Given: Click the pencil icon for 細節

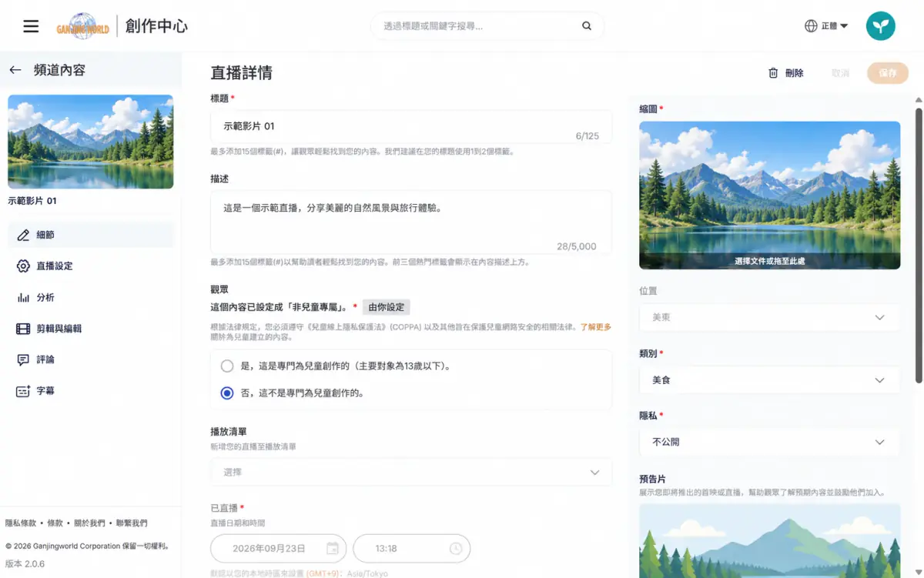Looking at the screenshot, I should coord(23,235).
